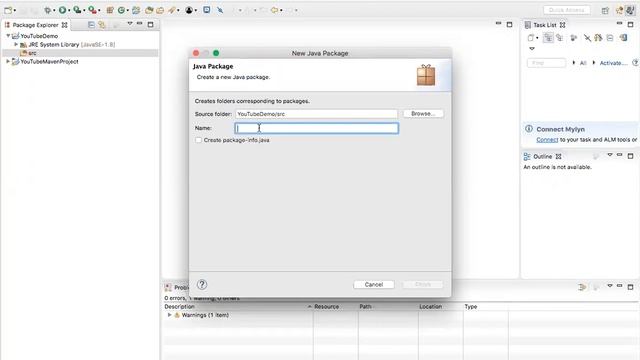The width and height of the screenshot is (640, 360).
Task: Click the yellow Back navigation arrow
Action: [x=274, y=10]
